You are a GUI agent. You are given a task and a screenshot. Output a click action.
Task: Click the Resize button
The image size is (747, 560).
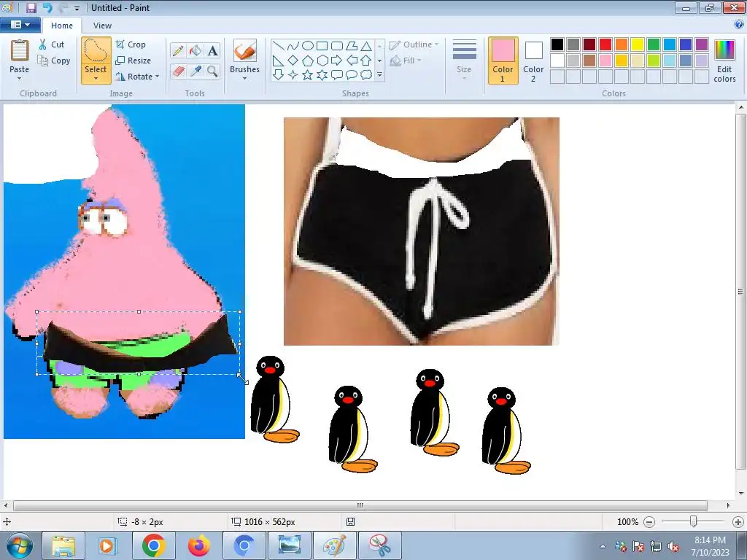pyautogui.click(x=133, y=61)
